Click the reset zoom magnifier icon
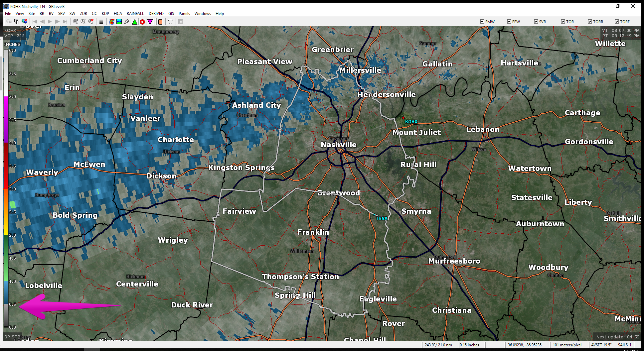The image size is (644, 351). pos(91,22)
